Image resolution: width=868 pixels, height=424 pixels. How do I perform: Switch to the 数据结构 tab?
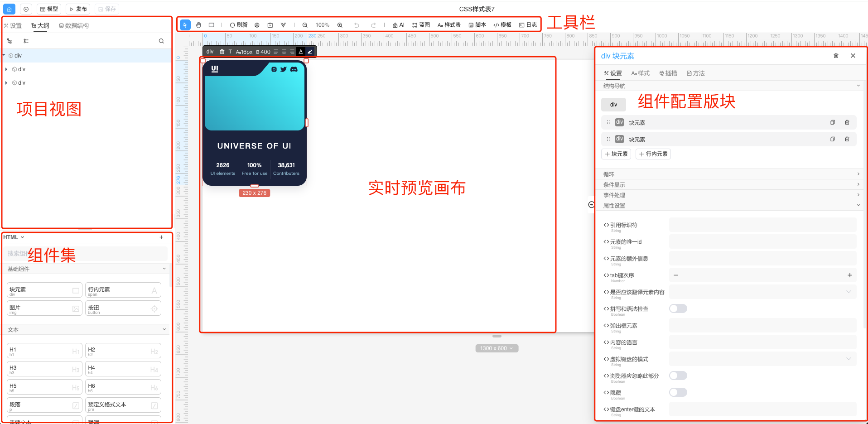point(74,25)
